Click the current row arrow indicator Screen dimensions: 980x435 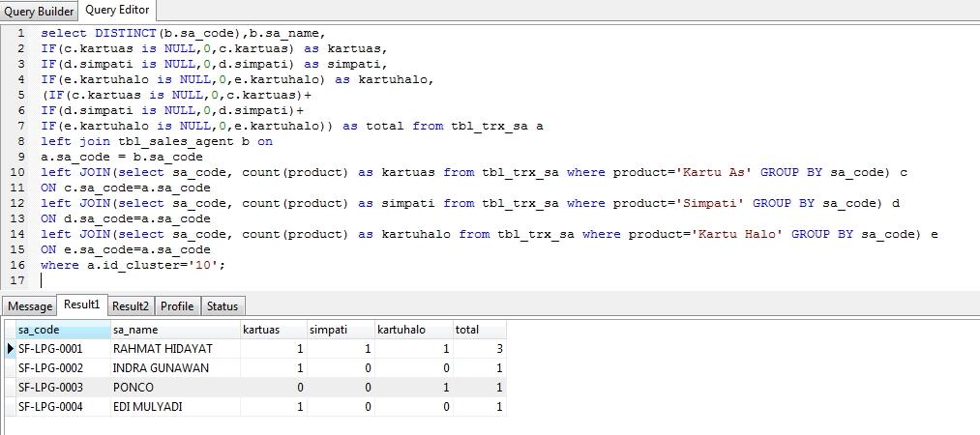point(10,348)
